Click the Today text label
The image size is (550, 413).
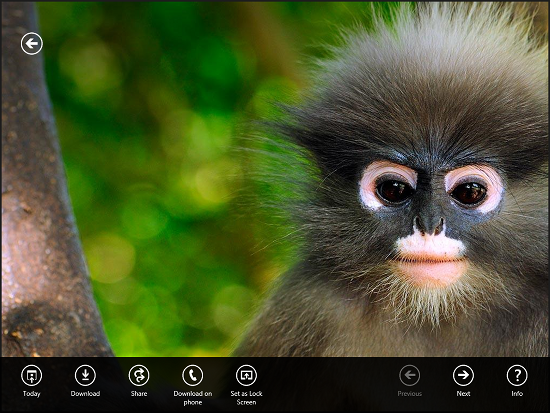(32, 394)
